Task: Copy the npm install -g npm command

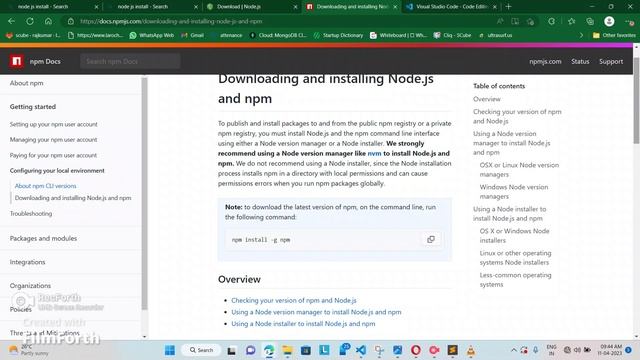Action: 431,239
